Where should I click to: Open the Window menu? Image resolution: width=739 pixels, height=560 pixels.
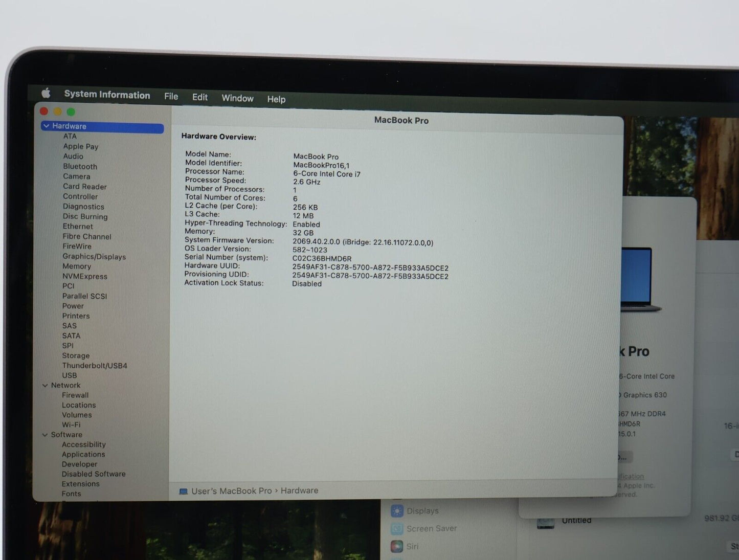click(x=237, y=98)
